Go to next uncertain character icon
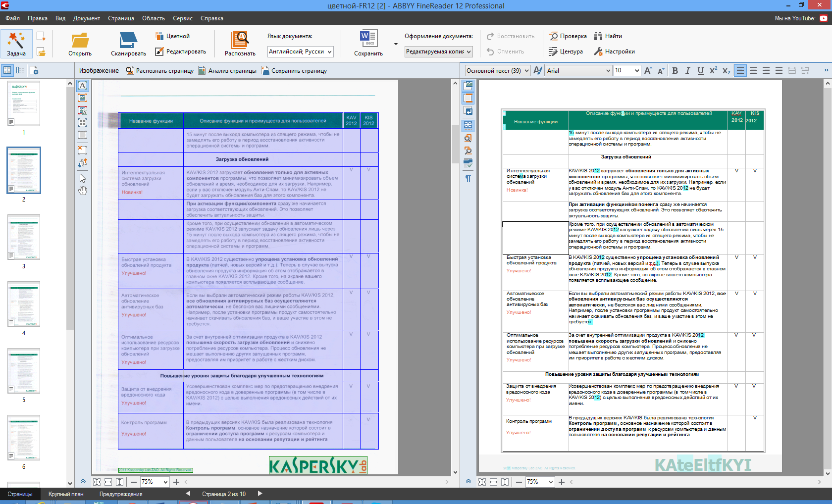 (468, 151)
